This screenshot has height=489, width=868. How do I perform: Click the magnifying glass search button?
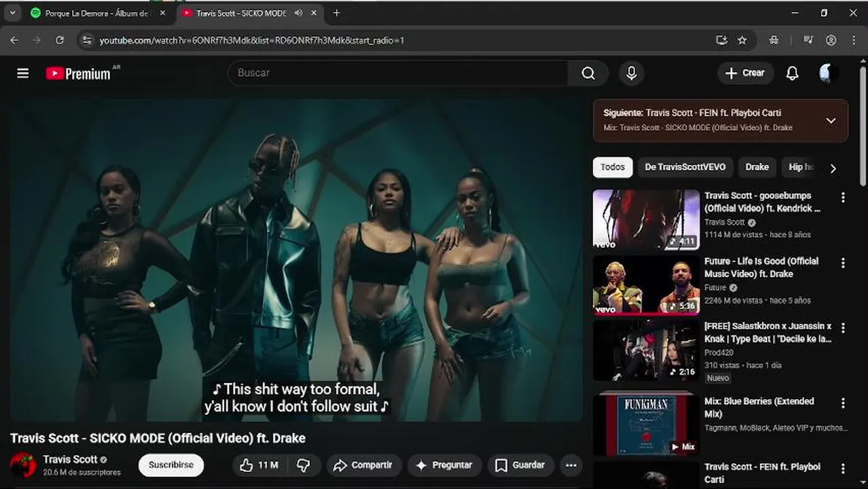click(588, 73)
